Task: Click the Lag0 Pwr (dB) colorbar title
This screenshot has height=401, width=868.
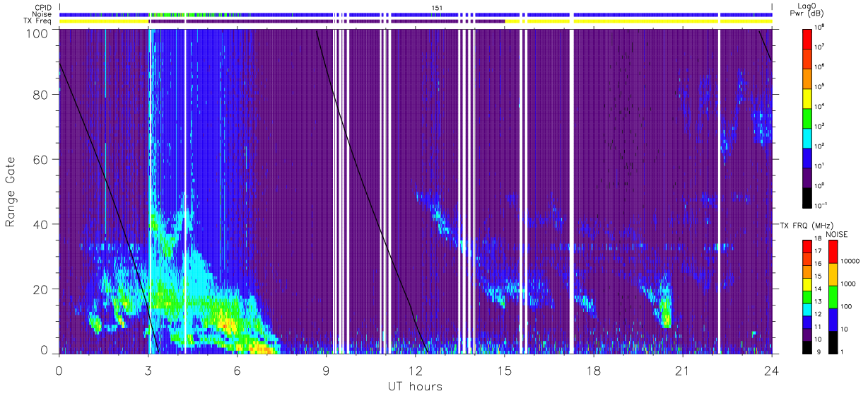Action: 807,11
